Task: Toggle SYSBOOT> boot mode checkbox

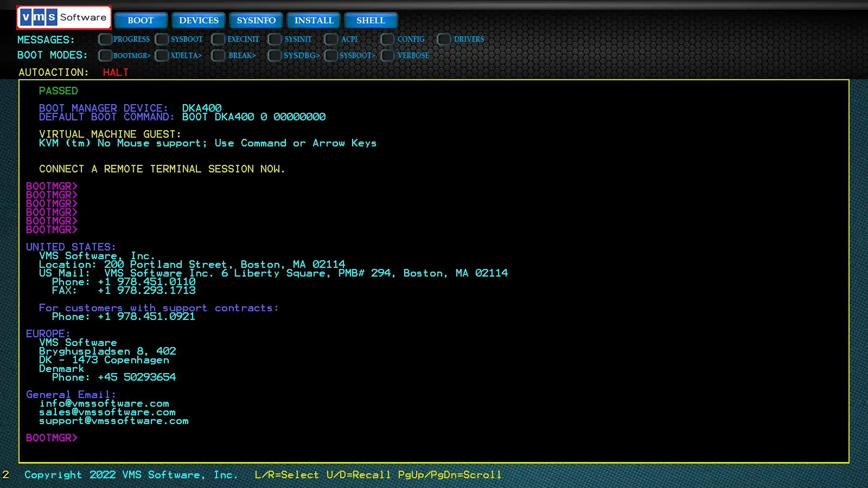Action: point(331,55)
